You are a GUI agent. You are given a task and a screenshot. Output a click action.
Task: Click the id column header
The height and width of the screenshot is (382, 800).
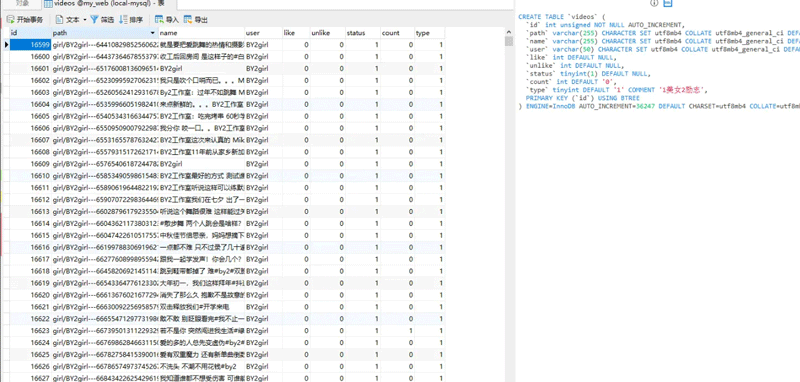30,33
